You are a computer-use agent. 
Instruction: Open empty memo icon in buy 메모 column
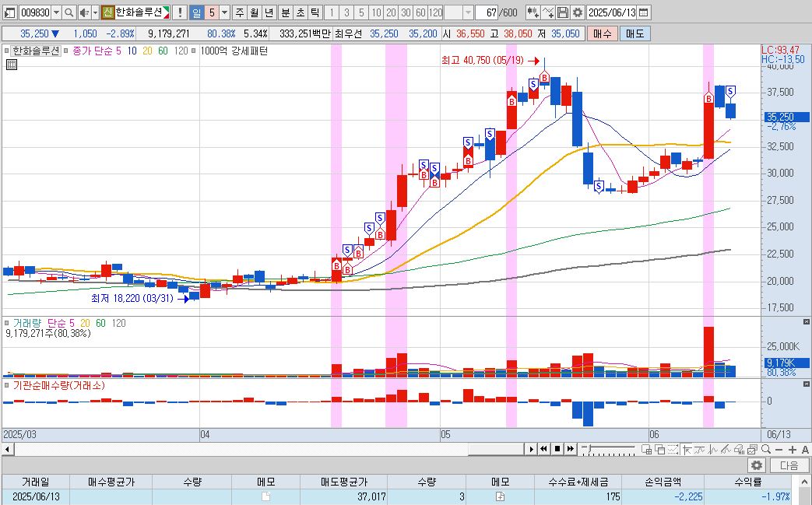coord(265,496)
